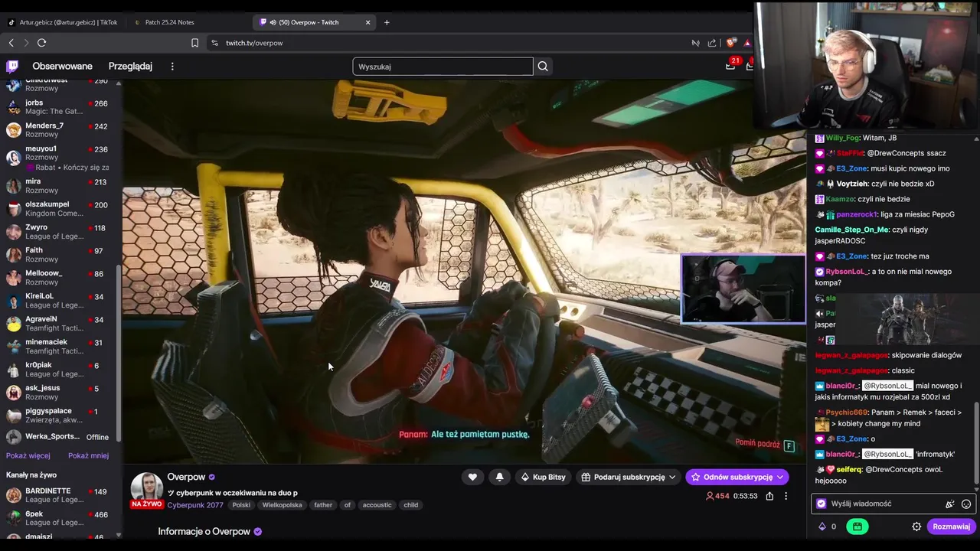Click the Cyberpunk 2077 game link
980x551 pixels.
click(195, 505)
